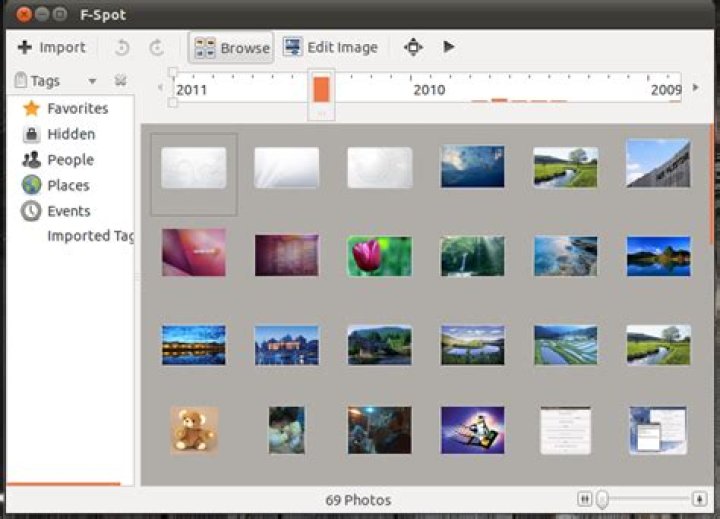Click the thumbnail zoom slider handle
This screenshot has height=519, width=720.
click(602, 499)
